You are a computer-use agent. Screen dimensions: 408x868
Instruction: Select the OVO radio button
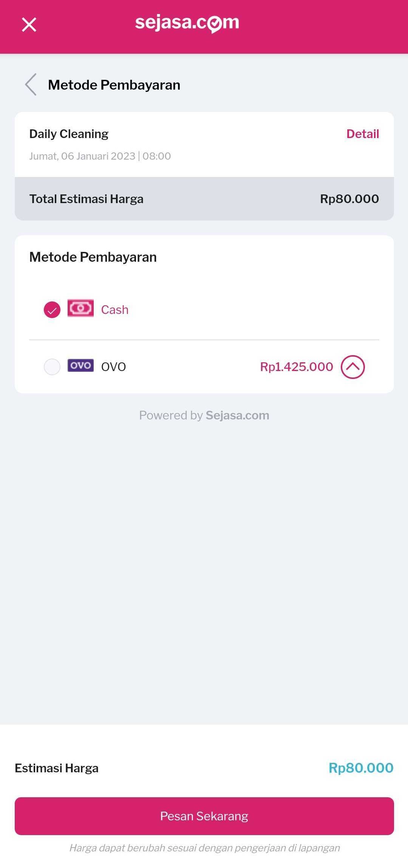pos(52,366)
